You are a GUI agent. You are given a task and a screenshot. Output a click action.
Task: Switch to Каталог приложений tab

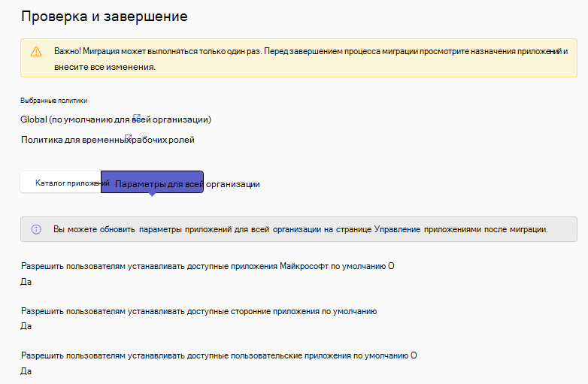pos(61,182)
